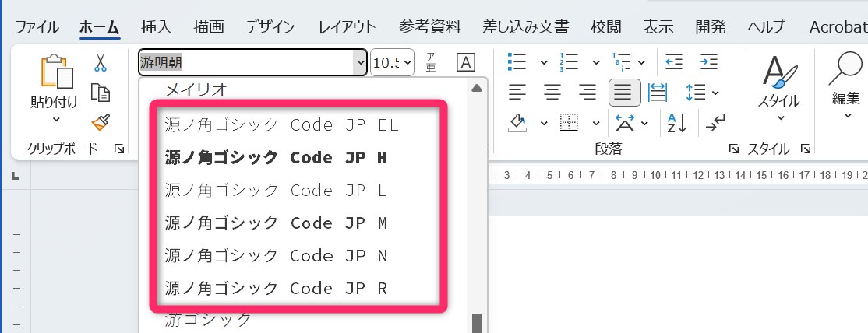Image resolution: width=868 pixels, height=333 pixels.
Task: Click the increase indent icon
Action: tap(708, 62)
